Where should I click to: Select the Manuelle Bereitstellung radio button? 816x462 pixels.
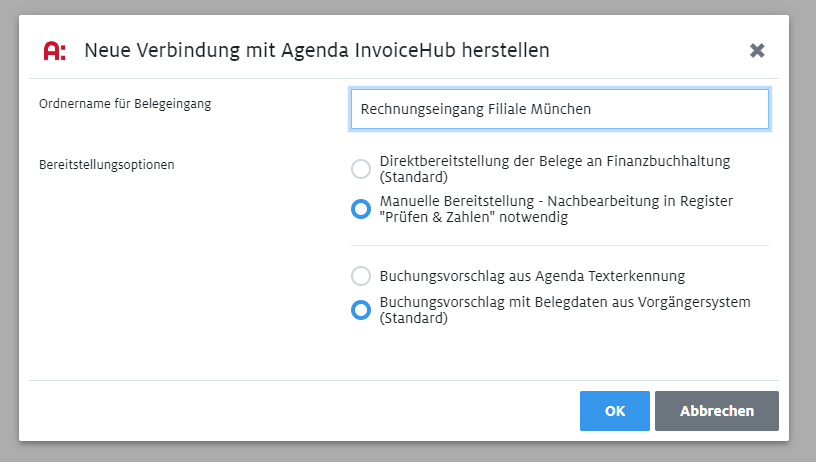click(361, 209)
